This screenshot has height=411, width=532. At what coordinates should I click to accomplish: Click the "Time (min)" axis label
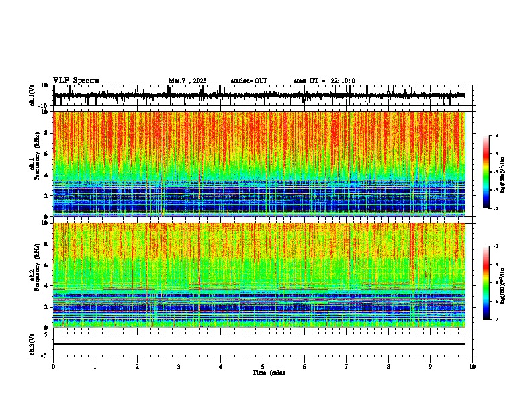[x=269, y=373]
